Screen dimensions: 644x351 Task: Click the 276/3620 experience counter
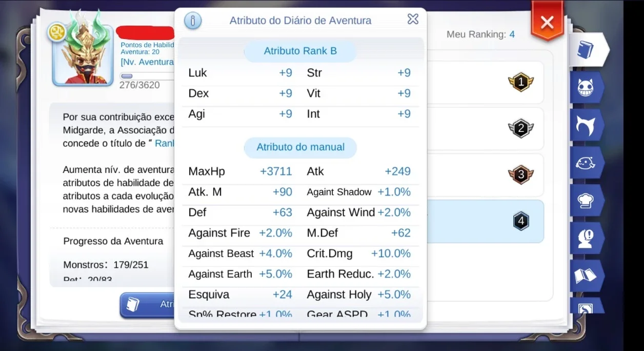pos(139,85)
